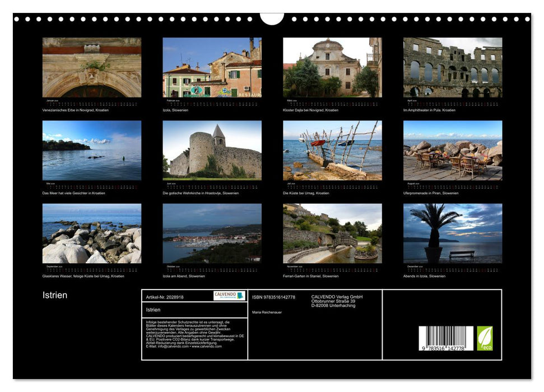Click the ISBN 9783516142778 text

pyautogui.click(x=273, y=297)
